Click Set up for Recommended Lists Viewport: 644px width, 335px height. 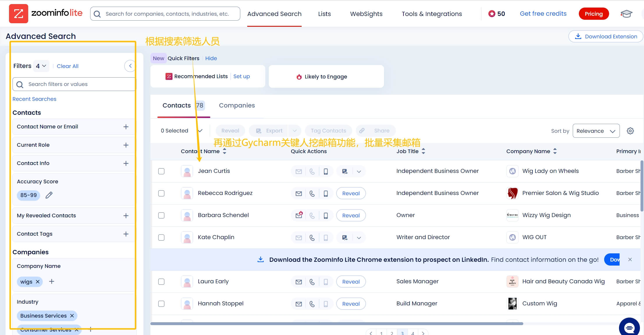tap(241, 76)
